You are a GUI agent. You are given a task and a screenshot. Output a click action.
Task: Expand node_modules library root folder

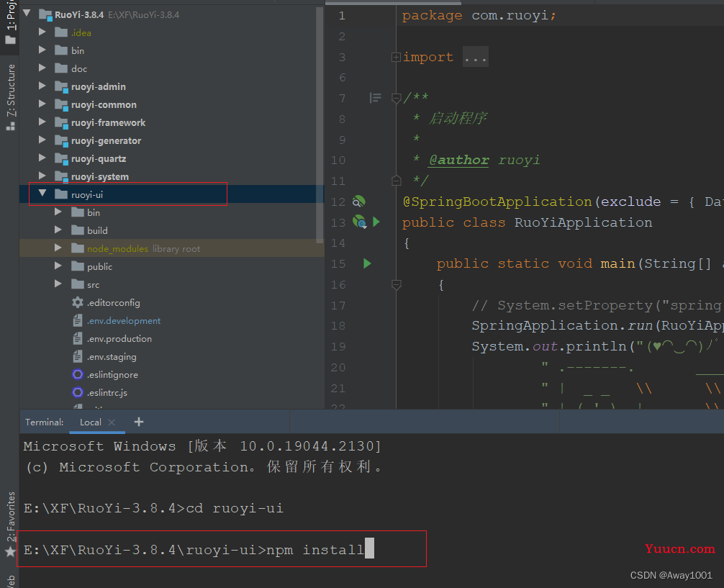pos(58,248)
